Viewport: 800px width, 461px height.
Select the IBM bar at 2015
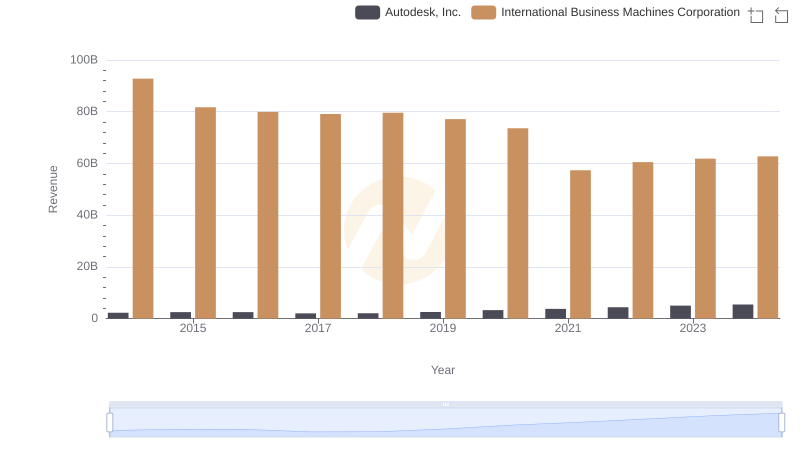point(205,213)
